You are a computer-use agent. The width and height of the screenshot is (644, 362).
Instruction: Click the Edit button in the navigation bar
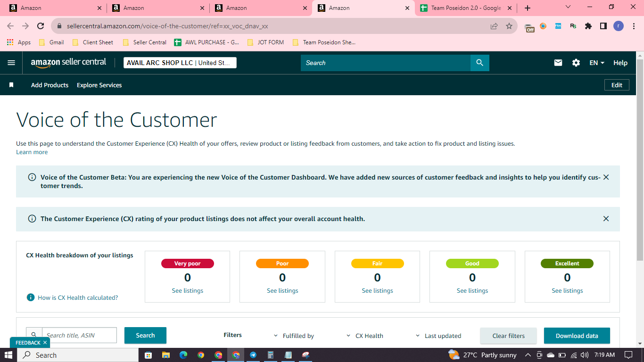click(617, 85)
